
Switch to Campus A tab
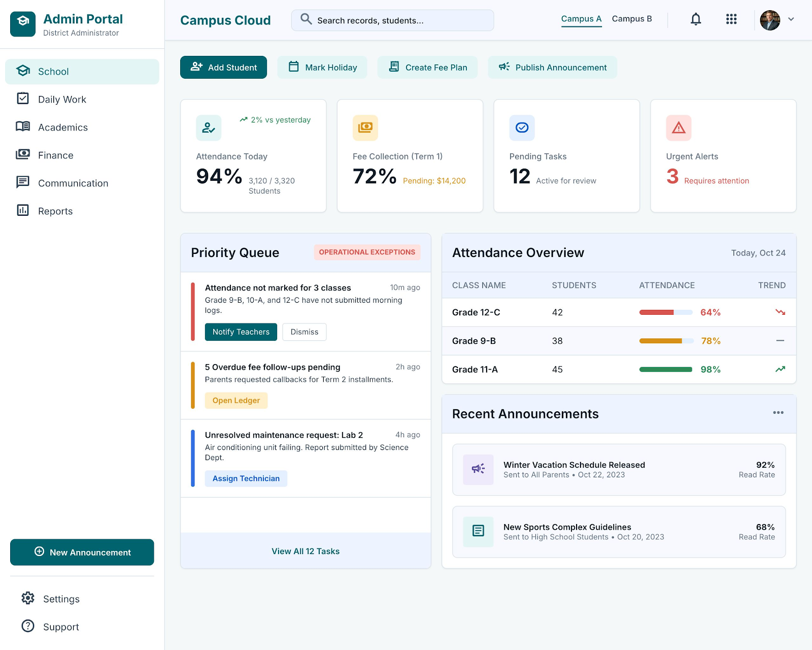coord(581,19)
